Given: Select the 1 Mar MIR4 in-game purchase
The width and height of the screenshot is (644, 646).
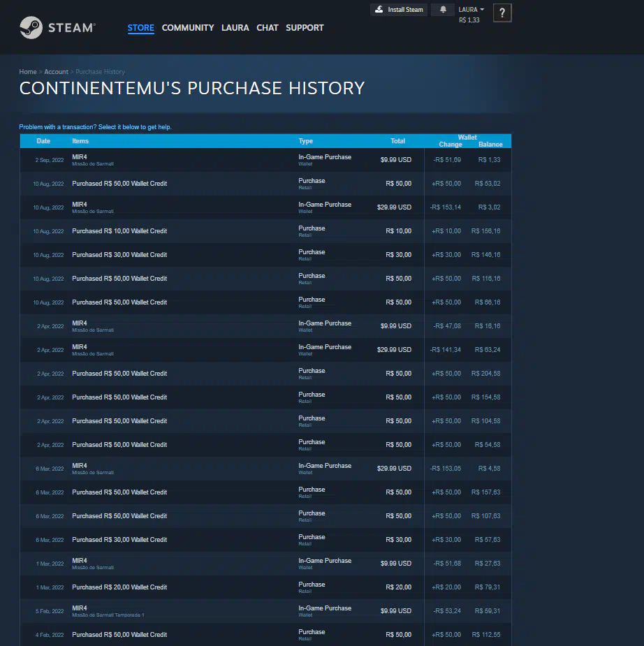Looking at the screenshot, I should click(x=265, y=564).
